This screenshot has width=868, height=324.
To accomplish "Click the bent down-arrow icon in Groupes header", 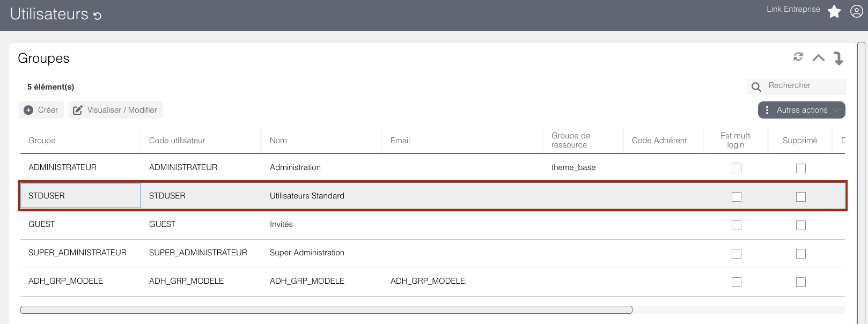I will tap(838, 58).
